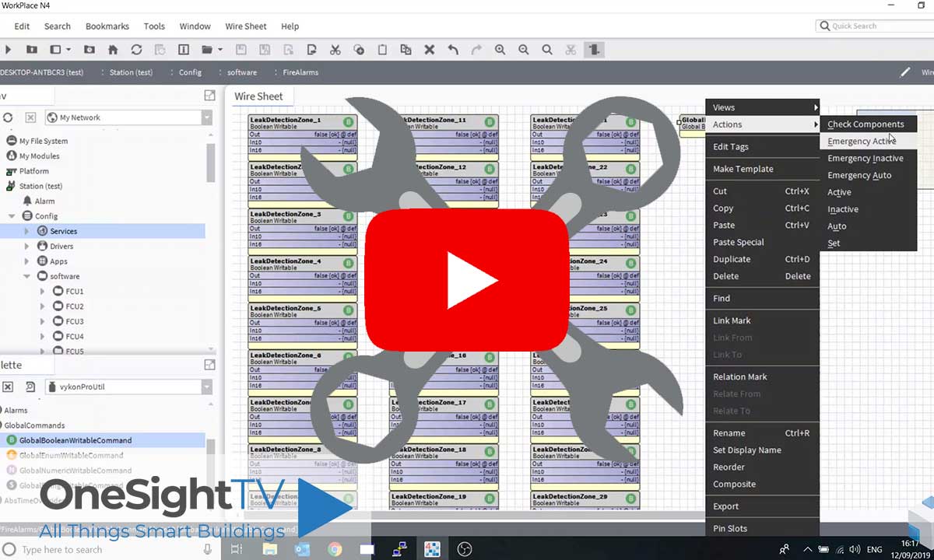Open the vykonProUtil palette dropdown
The width and height of the screenshot is (934, 560).
(207, 387)
